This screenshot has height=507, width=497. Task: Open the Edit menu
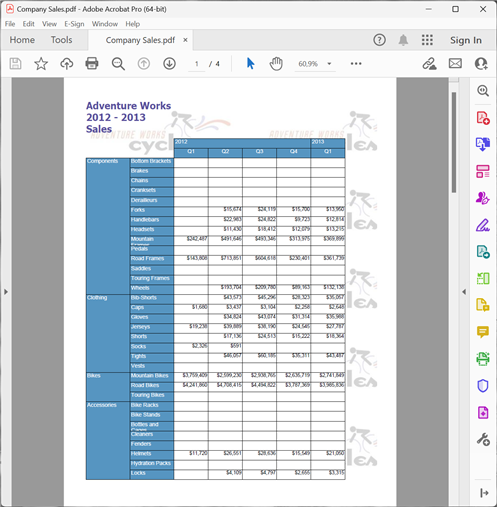(x=29, y=24)
